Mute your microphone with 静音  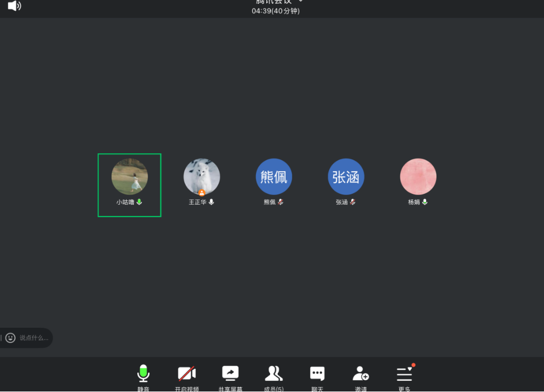pos(143,374)
